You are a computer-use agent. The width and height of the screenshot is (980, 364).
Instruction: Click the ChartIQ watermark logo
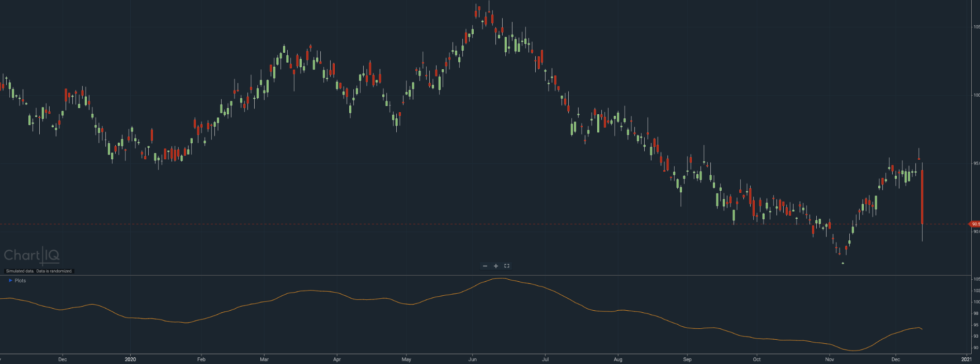(x=32, y=255)
